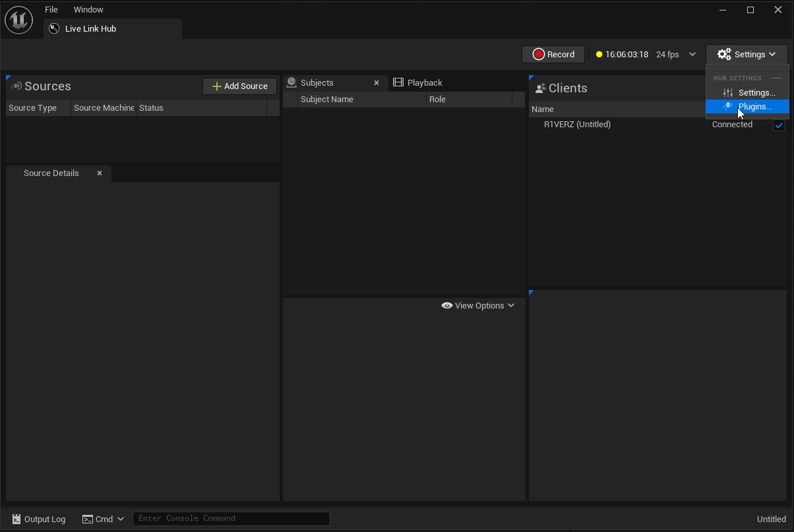This screenshot has width=794, height=532.
Task: Click the Subjects tab icon
Action: click(x=291, y=82)
